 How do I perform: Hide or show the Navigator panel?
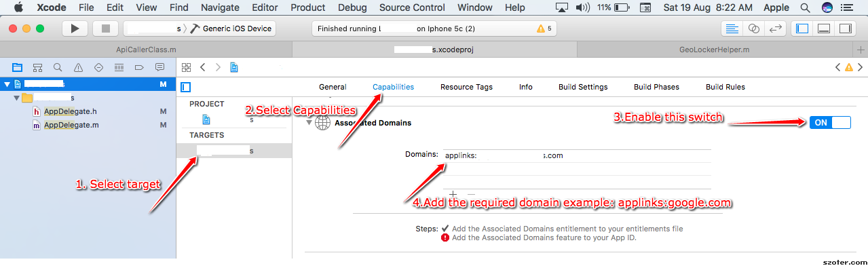point(802,28)
